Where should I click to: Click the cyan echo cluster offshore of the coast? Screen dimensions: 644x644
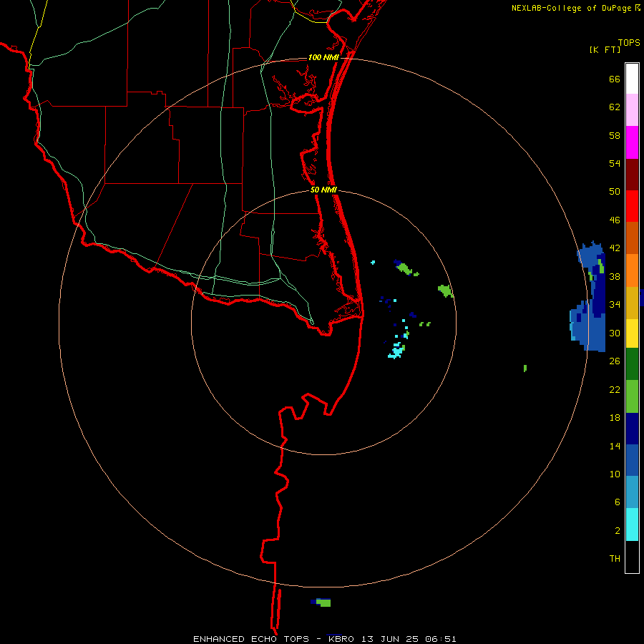(x=396, y=351)
